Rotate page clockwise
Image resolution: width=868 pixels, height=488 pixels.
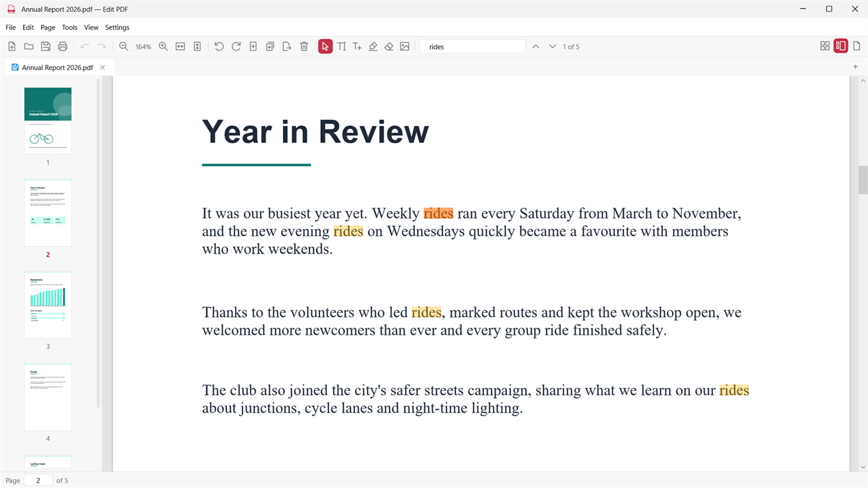[236, 47]
